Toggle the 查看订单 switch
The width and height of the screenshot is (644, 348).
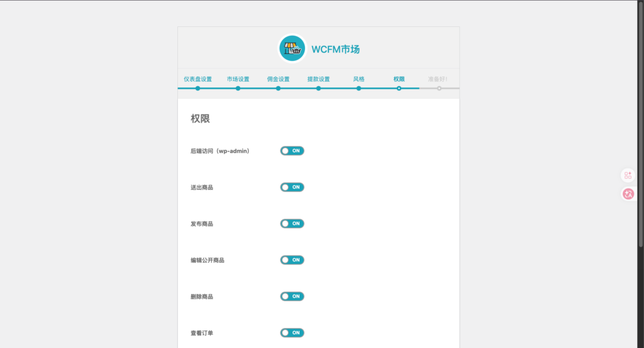tap(292, 333)
